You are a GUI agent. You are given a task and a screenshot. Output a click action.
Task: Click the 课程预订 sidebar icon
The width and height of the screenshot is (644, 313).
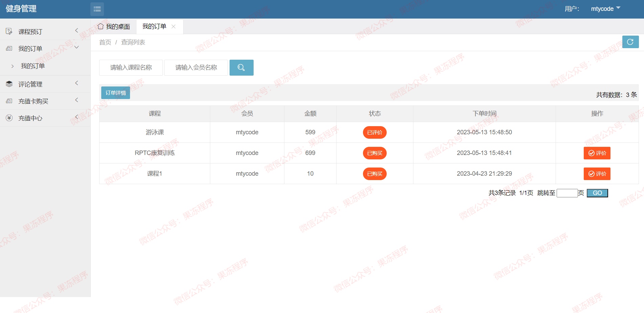[x=9, y=32]
